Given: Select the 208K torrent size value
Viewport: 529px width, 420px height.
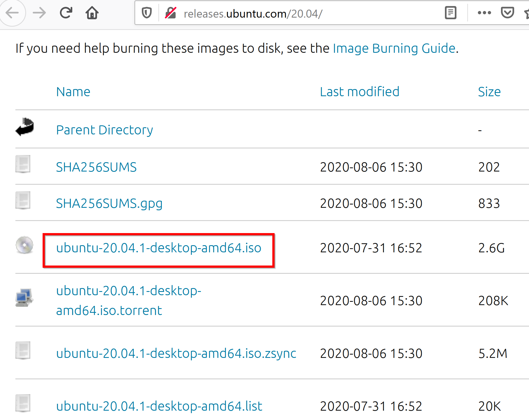Looking at the screenshot, I should 493,301.
